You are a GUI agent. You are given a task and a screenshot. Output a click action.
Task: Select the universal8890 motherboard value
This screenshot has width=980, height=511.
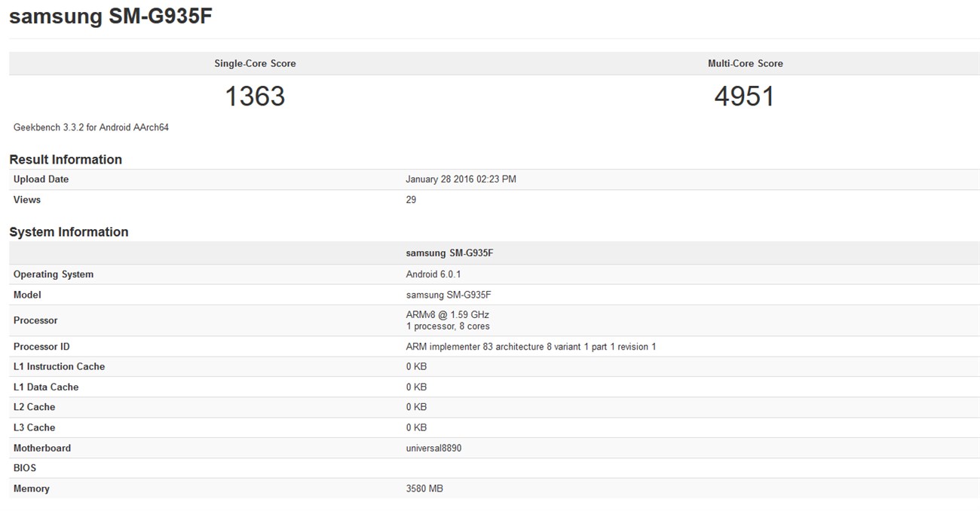click(433, 448)
